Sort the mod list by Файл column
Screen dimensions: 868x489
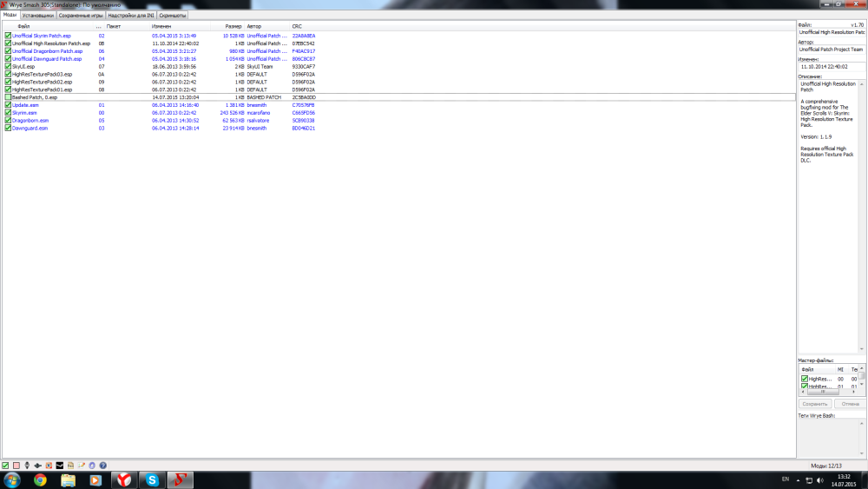click(49, 26)
